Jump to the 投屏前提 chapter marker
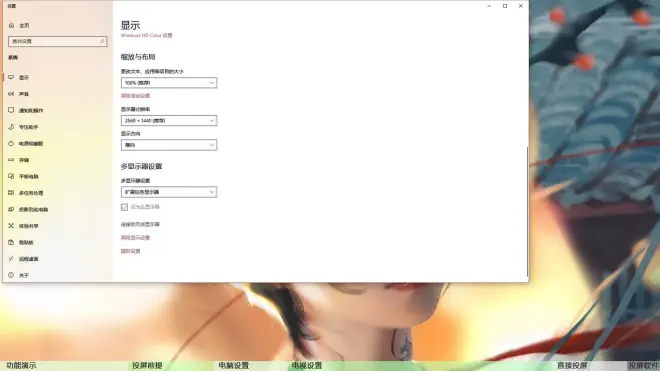 pos(147,366)
